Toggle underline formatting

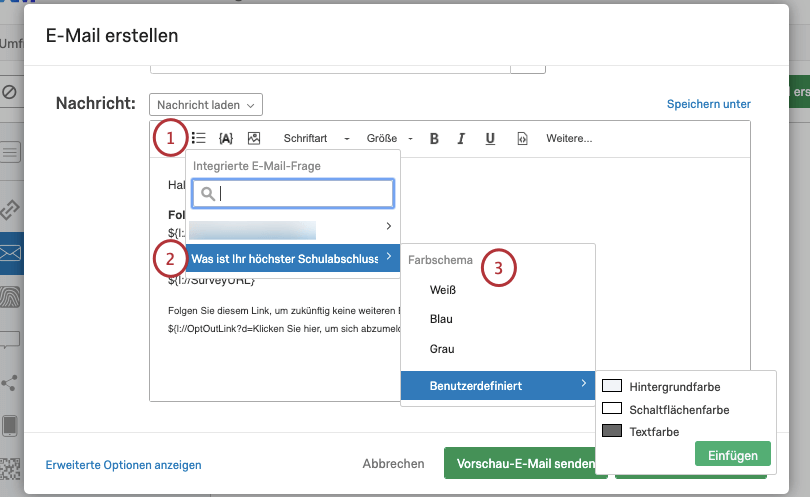[x=490, y=138]
